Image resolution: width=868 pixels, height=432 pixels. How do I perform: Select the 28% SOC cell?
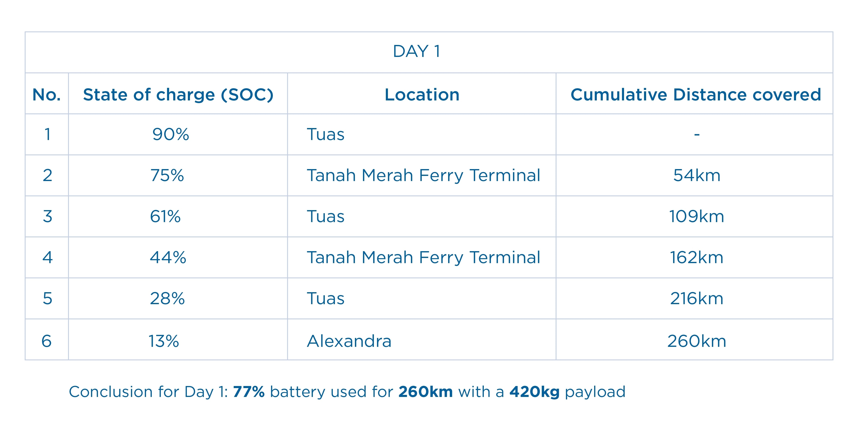[167, 299]
